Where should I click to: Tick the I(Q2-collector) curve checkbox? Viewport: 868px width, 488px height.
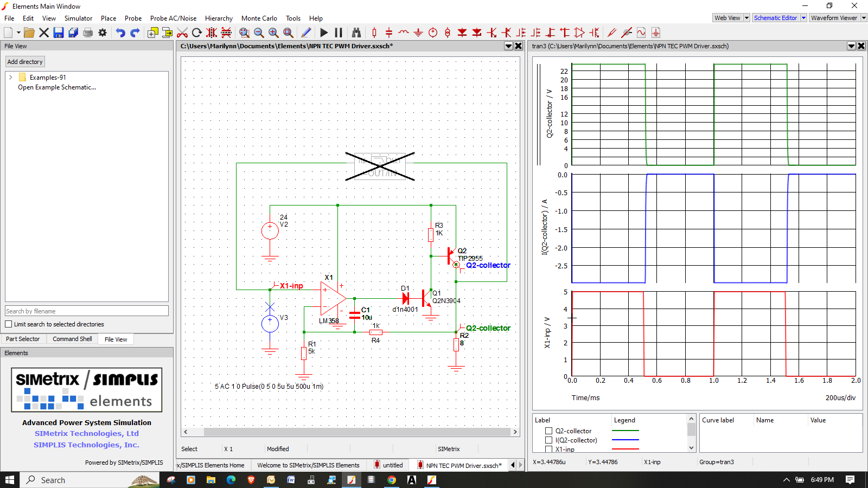(548, 440)
